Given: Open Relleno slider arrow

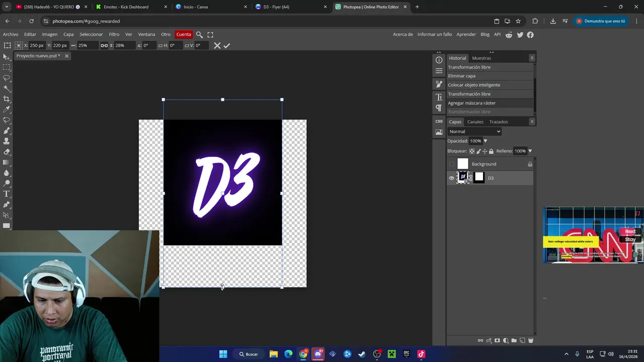Looking at the screenshot, I should click(x=530, y=151).
